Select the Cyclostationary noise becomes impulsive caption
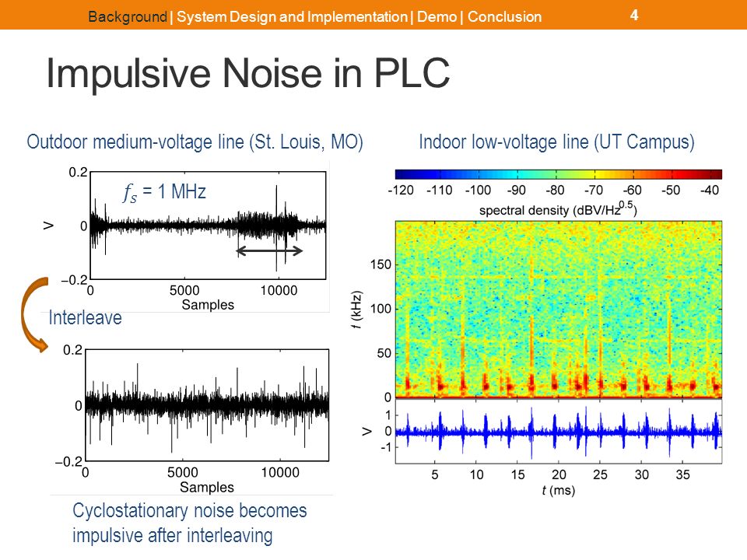Image resolution: width=747 pixels, height=560 pixels. [x=190, y=523]
